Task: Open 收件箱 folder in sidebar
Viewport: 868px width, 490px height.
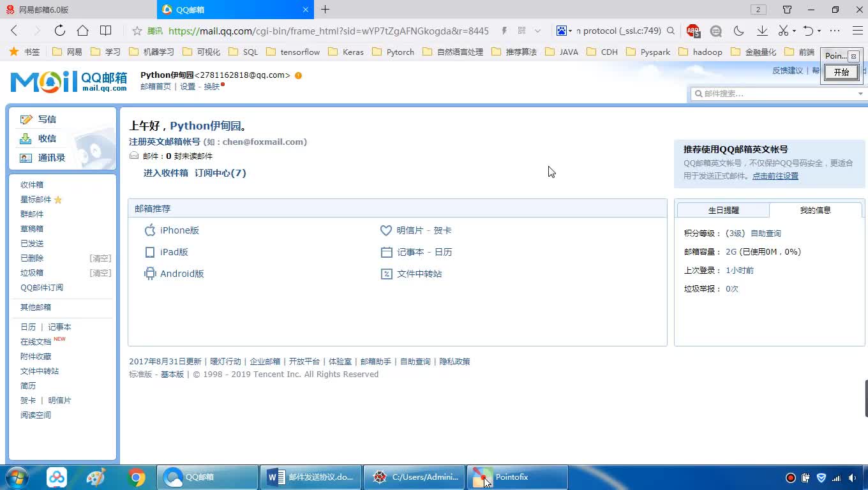Action: click(32, 185)
